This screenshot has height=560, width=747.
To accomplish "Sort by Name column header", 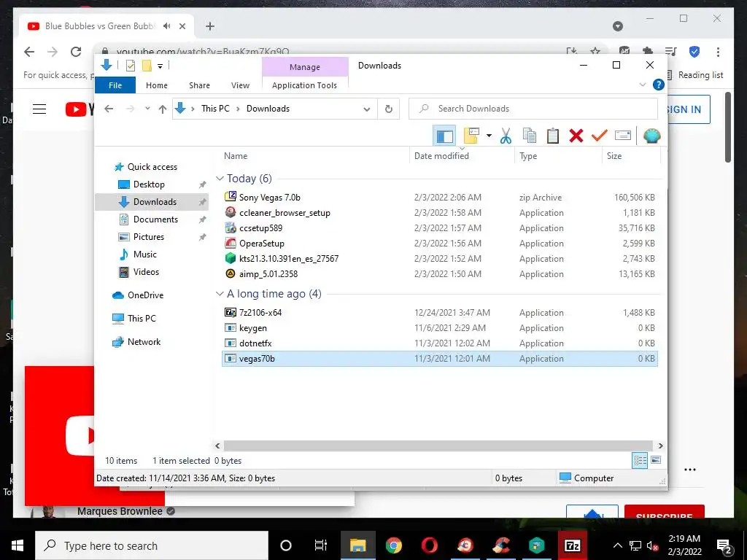I will click(314, 156).
